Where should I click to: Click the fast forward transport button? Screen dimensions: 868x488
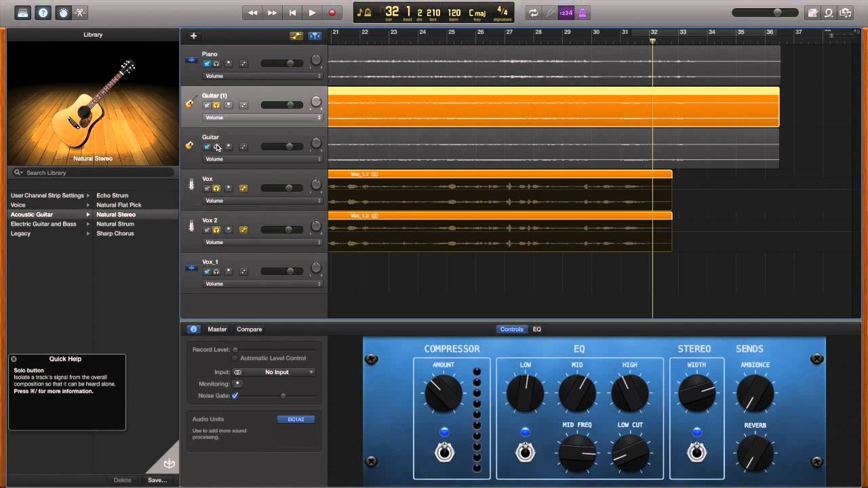[x=272, y=12]
